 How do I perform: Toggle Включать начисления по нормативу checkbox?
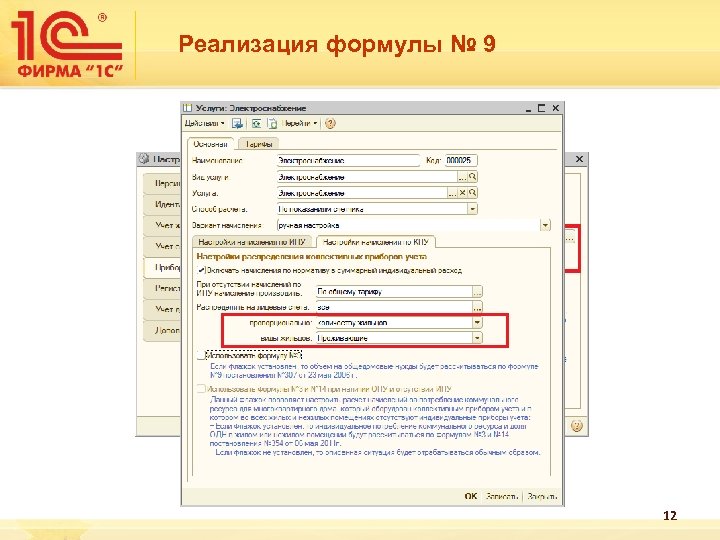[201, 270]
